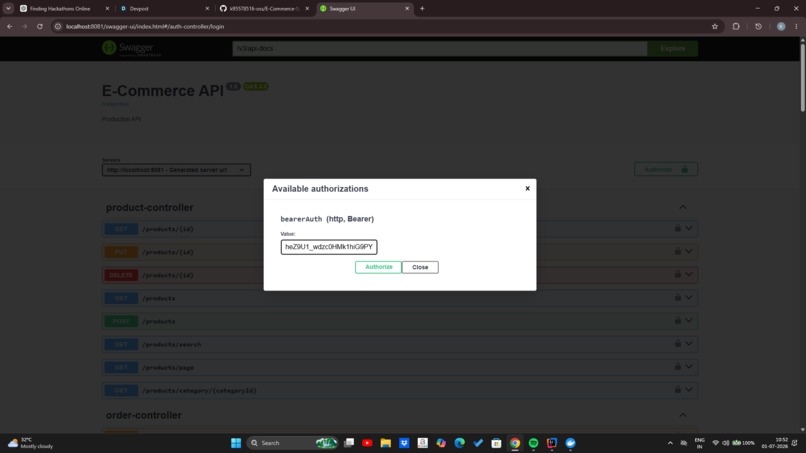Screen dimensions: 806x453
Task: Open the browser history icon in toolbar
Action: [x=758, y=26]
